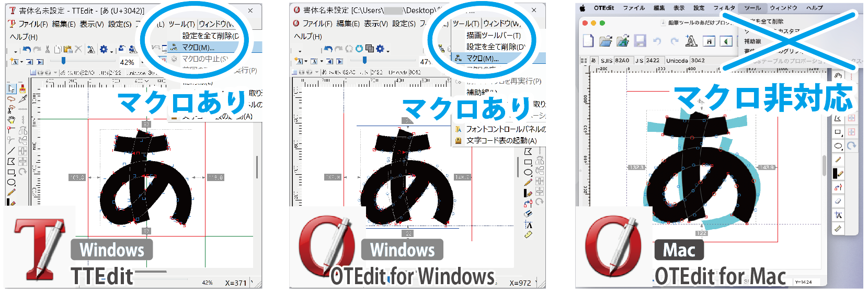This screenshot has height=292, width=868.
Task: Open ヘルプ(H) menu in TTEdit
Action: click(24, 37)
